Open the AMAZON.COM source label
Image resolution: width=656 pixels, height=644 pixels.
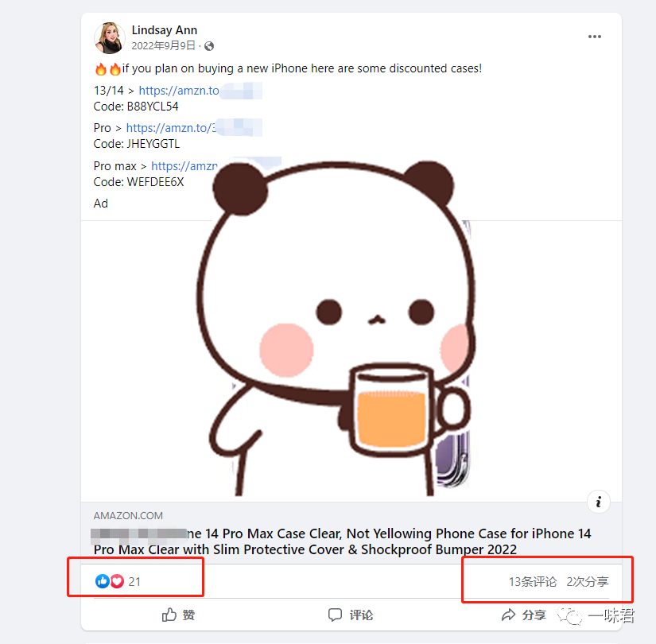click(x=128, y=515)
